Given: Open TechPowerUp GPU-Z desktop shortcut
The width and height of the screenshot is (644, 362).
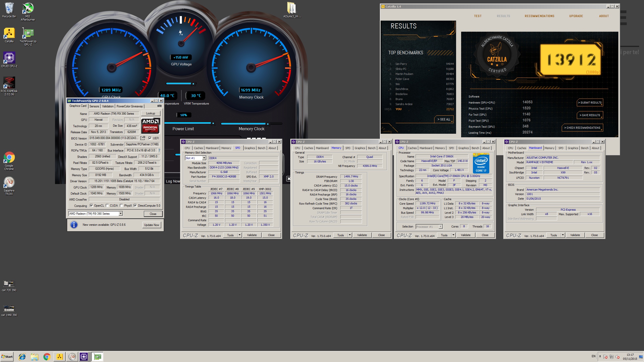Looking at the screenshot, I should coord(28,37).
